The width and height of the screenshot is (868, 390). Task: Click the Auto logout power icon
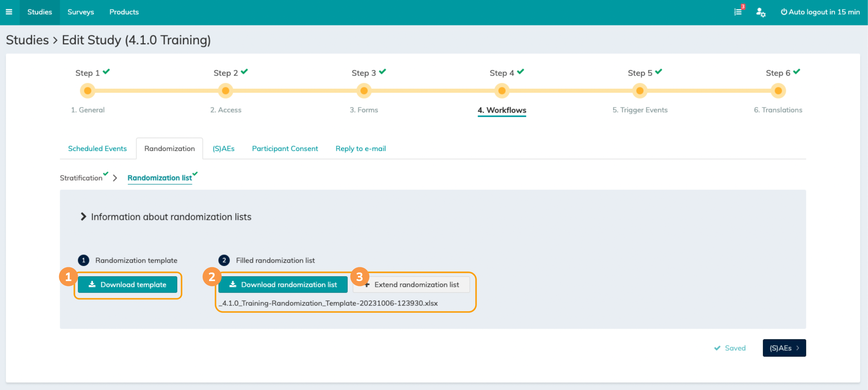point(784,12)
